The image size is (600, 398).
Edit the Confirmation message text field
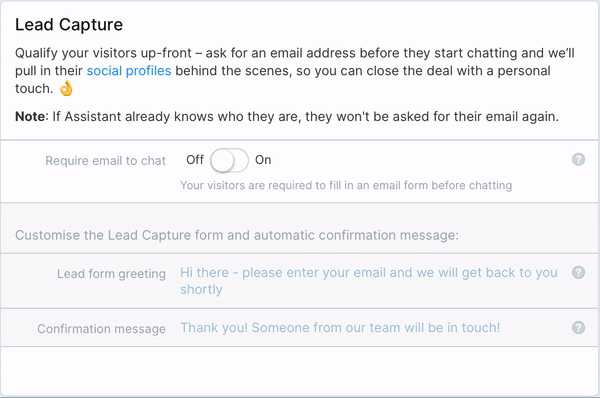click(x=340, y=328)
